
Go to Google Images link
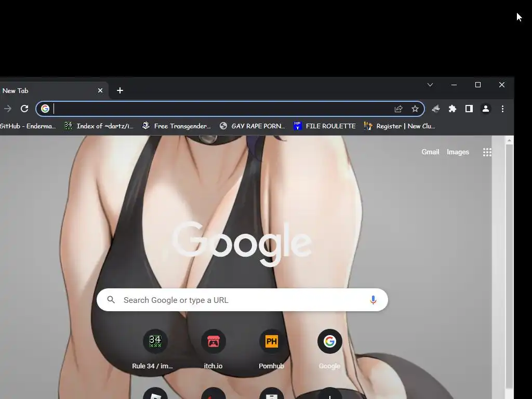(458, 152)
